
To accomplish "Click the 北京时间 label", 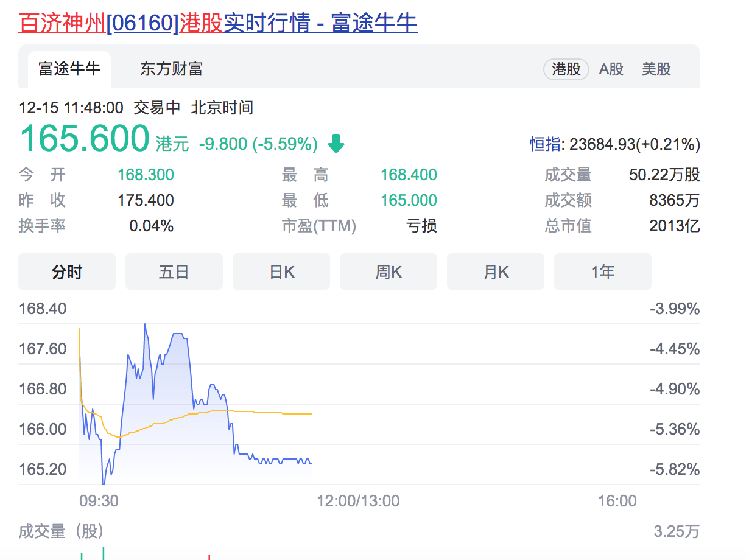I will [222, 108].
